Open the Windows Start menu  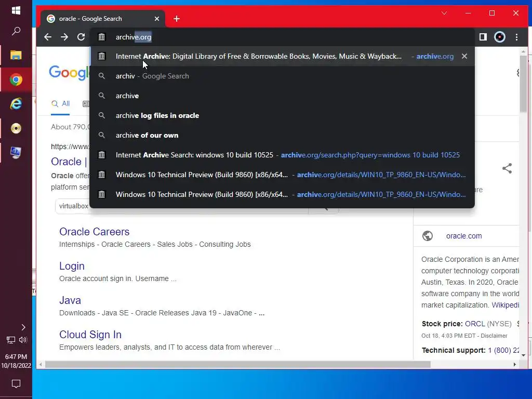(x=16, y=10)
